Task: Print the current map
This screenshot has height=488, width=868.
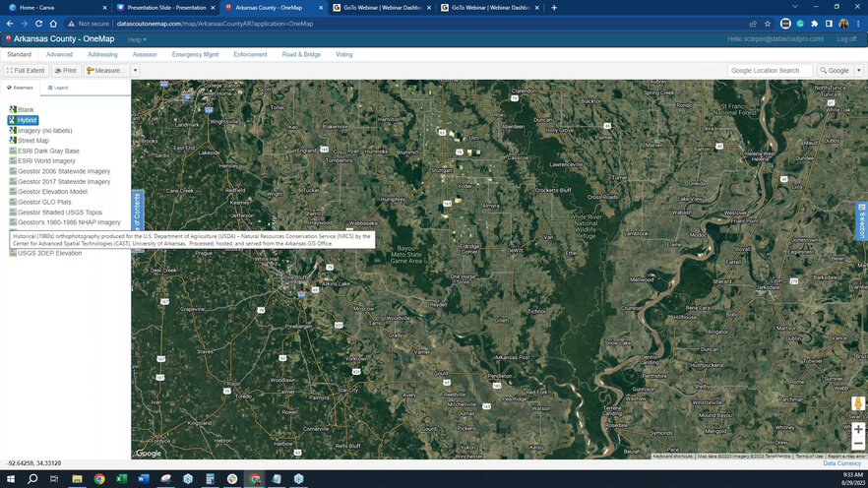Action: tap(66, 70)
